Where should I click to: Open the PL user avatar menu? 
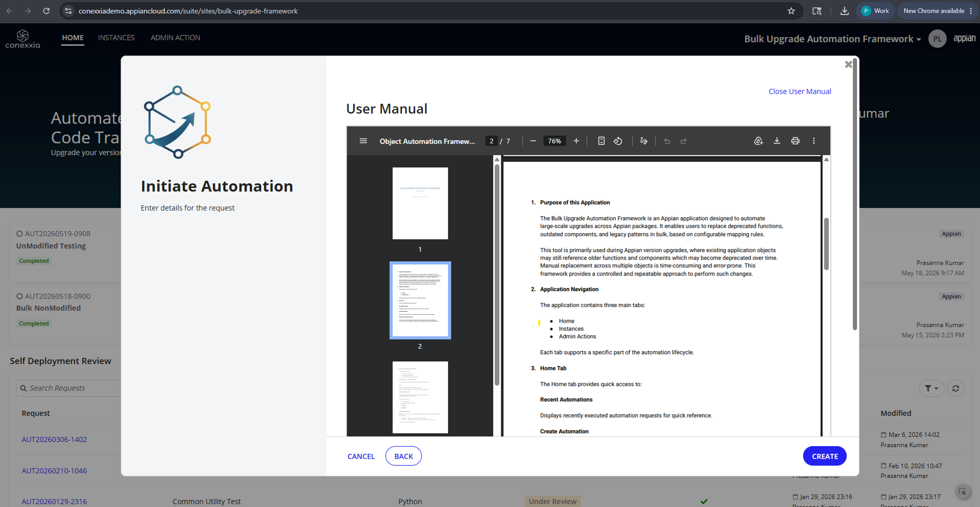point(937,39)
